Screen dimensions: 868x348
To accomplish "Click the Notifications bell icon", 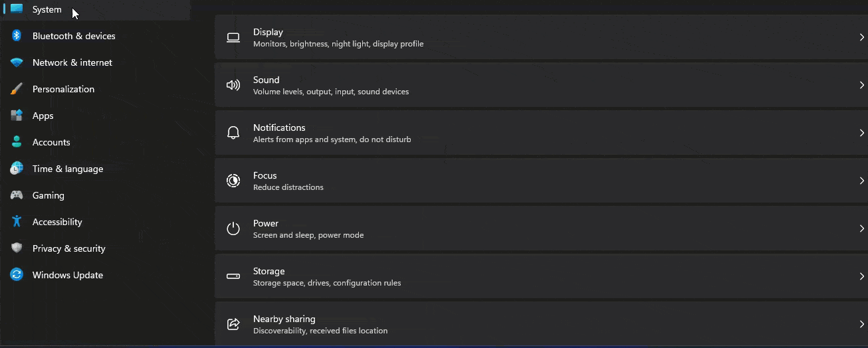I will [x=233, y=133].
